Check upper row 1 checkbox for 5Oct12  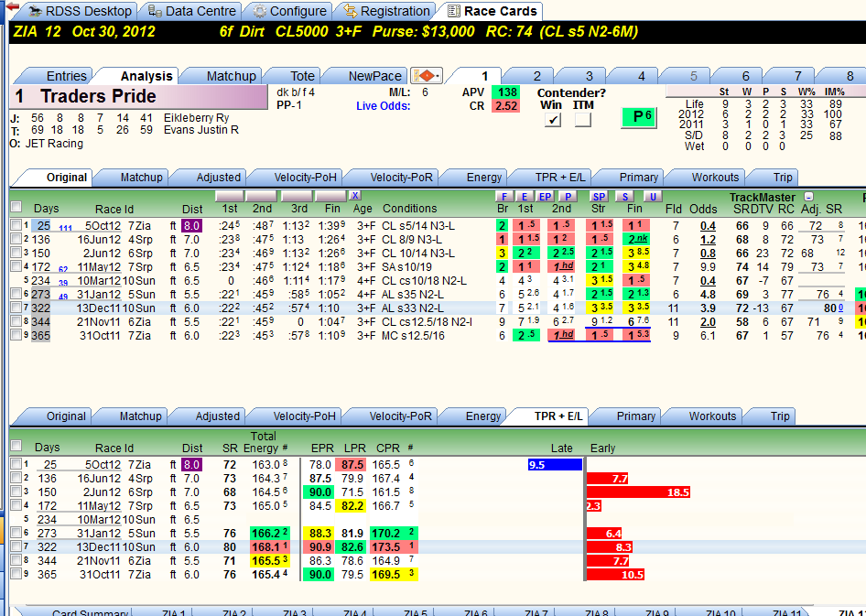point(16,225)
